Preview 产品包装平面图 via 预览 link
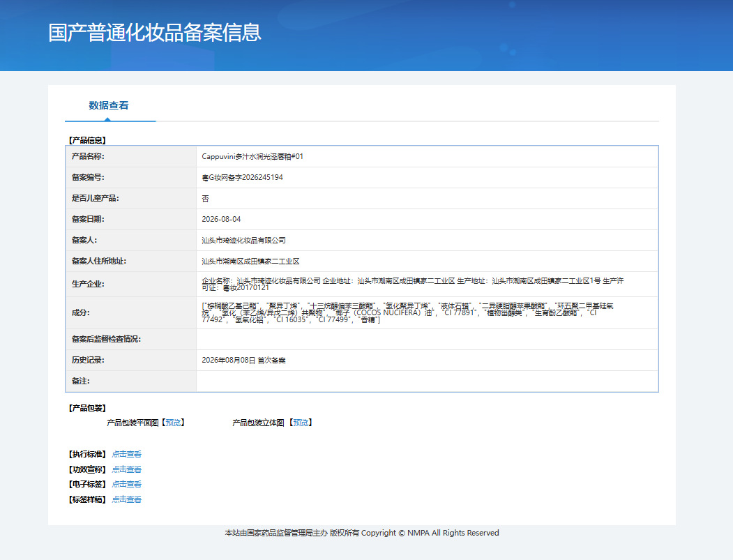 click(173, 423)
